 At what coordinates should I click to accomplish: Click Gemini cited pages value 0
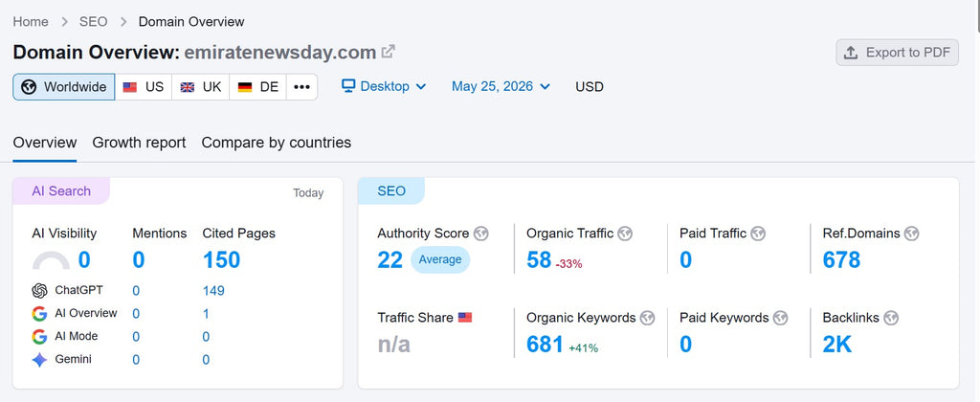[x=206, y=360]
